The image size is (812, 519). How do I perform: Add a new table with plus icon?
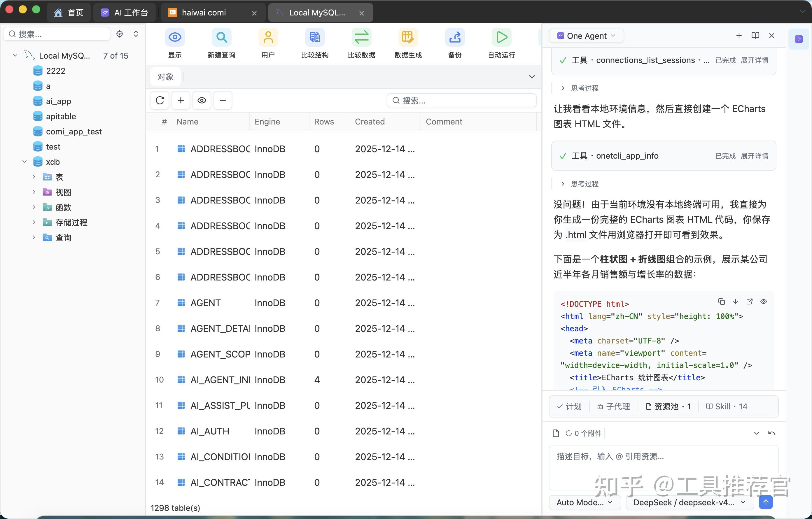181,100
